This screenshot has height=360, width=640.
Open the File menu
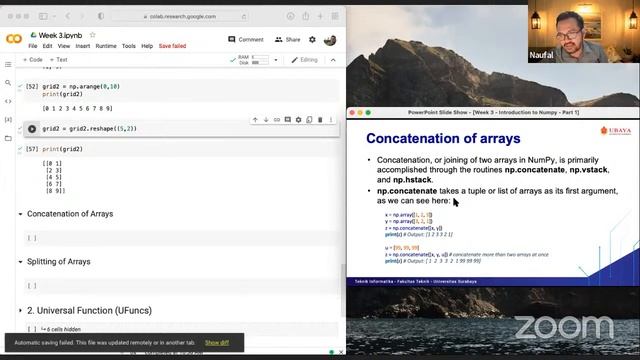pos(33,46)
